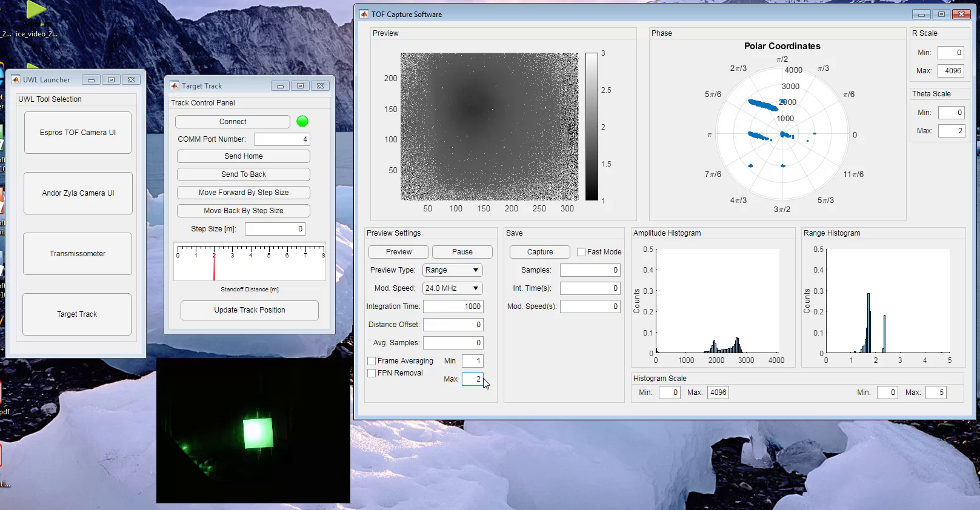The width and height of the screenshot is (980, 510).
Task: Click MATLAB icon in UWL Launcher title bar
Action: (x=16, y=79)
